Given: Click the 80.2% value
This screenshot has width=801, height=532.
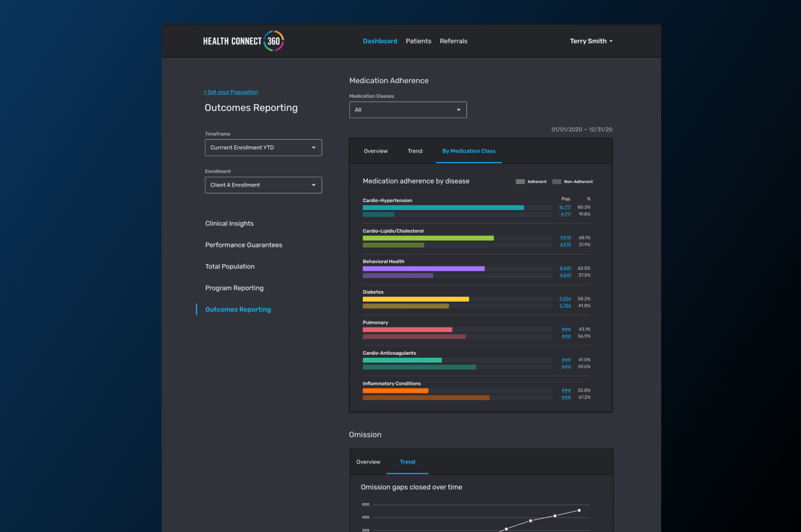Looking at the screenshot, I should click(x=584, y=208).
